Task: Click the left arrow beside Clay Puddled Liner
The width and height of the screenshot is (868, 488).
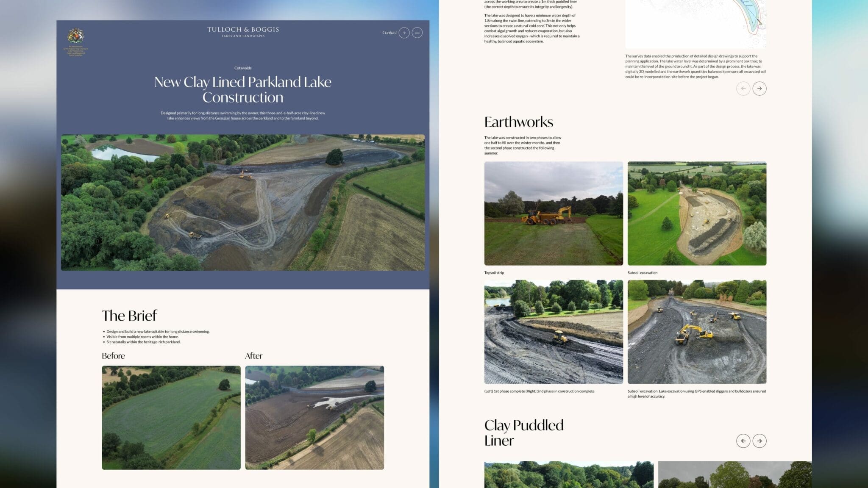Action: tap(743, 441)
